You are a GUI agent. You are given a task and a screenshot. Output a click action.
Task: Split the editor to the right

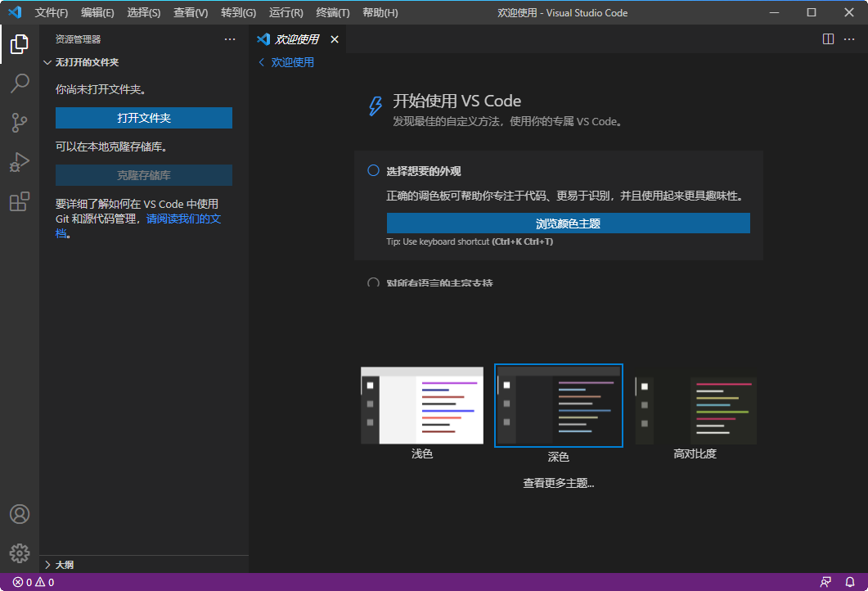pyautogui.click(x=828, y=39)
